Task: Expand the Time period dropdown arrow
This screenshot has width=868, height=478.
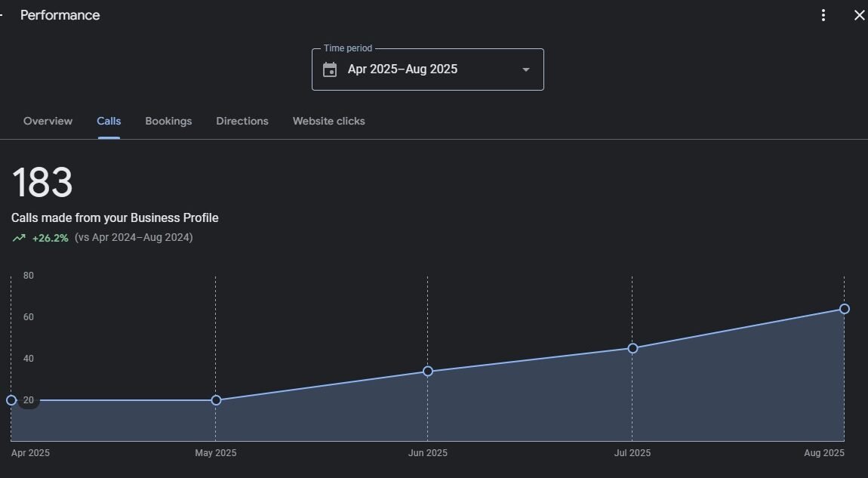Action: (x=526, y=69)
